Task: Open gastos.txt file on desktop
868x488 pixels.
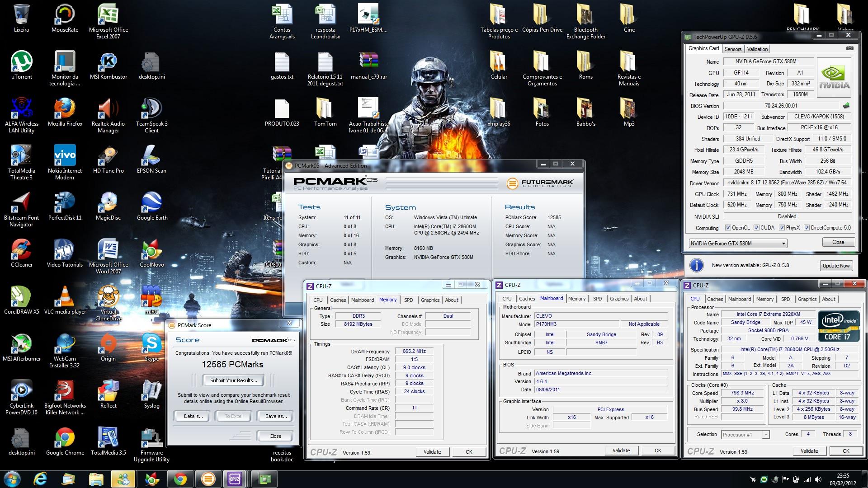Action: (282, 66)
